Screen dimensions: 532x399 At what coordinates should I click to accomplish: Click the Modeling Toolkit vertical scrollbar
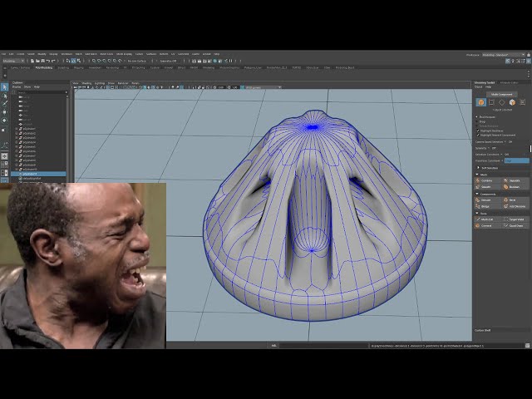[530, 149]
